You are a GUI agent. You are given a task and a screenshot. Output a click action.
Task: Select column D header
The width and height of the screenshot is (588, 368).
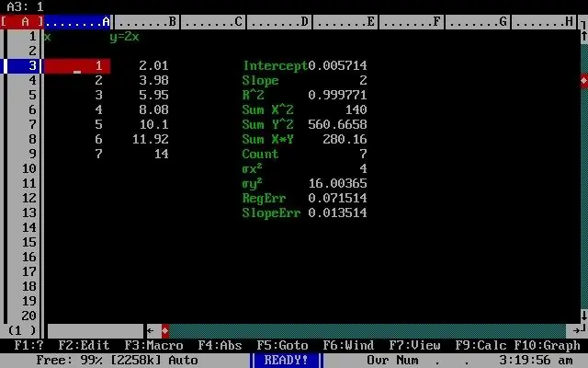[x=279, y=22]
